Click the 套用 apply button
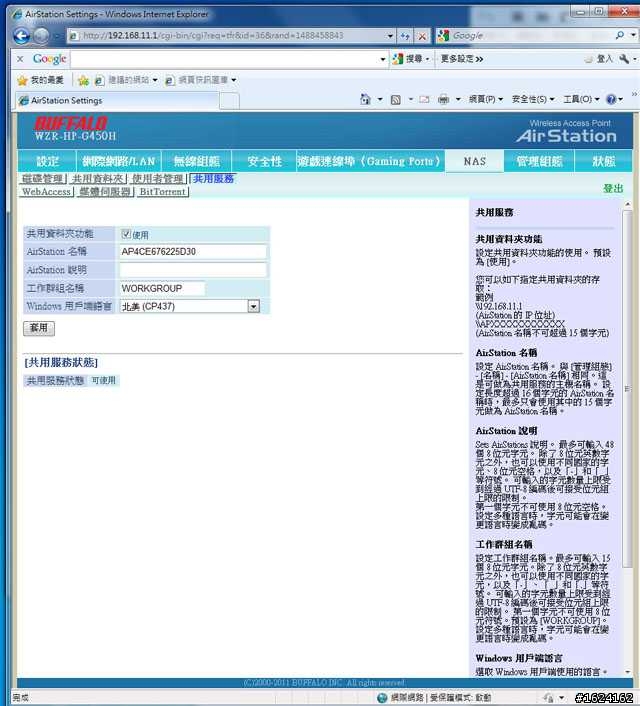 (x=39, y=328)
